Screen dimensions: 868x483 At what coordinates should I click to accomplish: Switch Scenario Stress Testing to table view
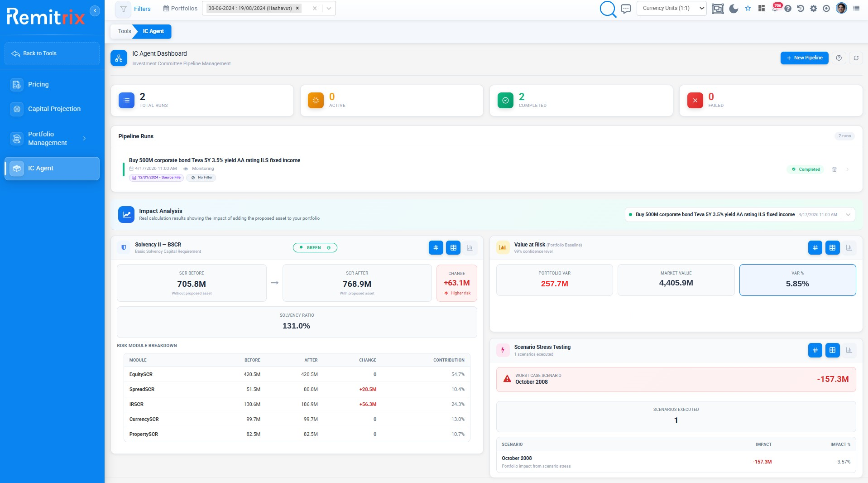coord(832,350)
